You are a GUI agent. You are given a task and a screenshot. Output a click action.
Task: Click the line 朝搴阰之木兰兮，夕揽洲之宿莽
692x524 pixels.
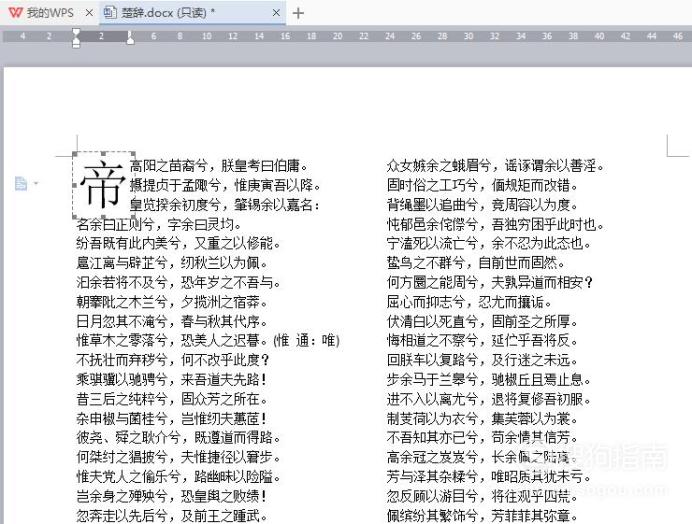click(x=172, y=302)
